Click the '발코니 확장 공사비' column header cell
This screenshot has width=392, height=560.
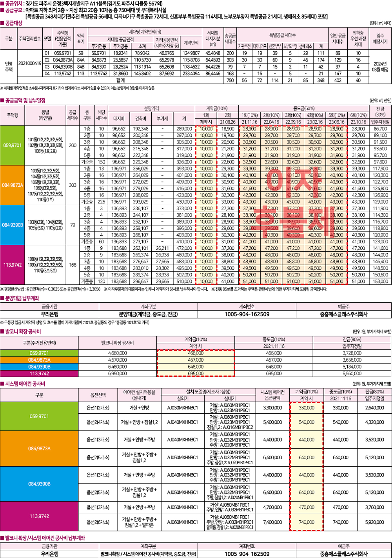tap(117, 343)
